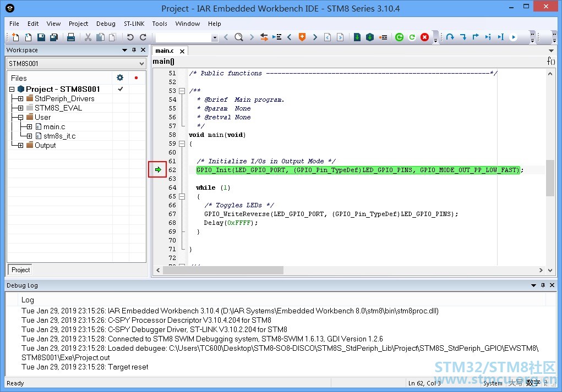Screen dimensions: 562x392
Task: Select stm8s_it.c in the file tree
Action: click(x=59, y=136)
